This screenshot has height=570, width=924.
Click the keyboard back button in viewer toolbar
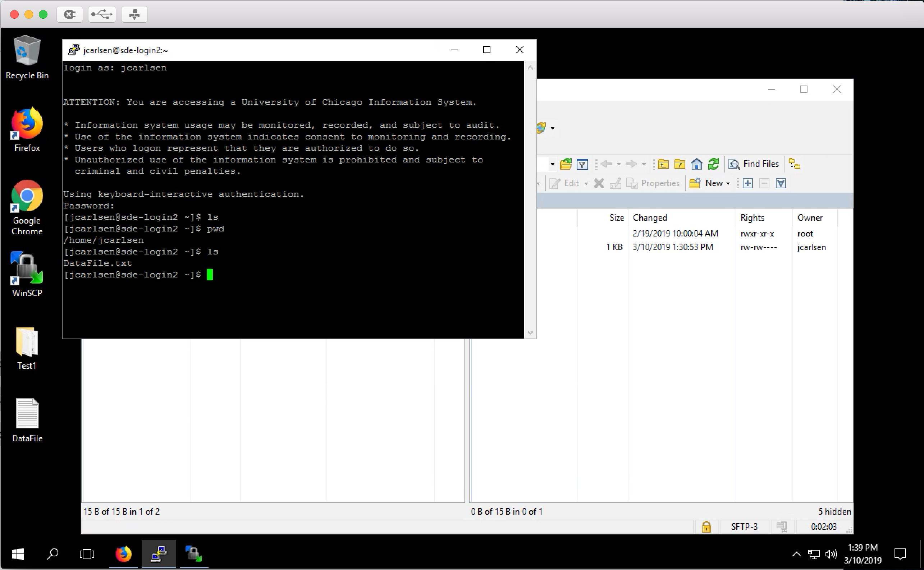(x=70, y=15)
